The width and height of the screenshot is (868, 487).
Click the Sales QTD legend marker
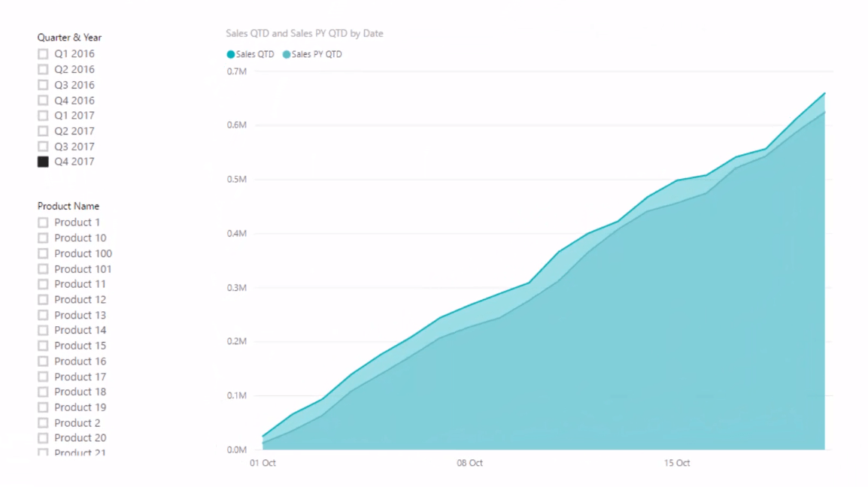tap(231, 54)
